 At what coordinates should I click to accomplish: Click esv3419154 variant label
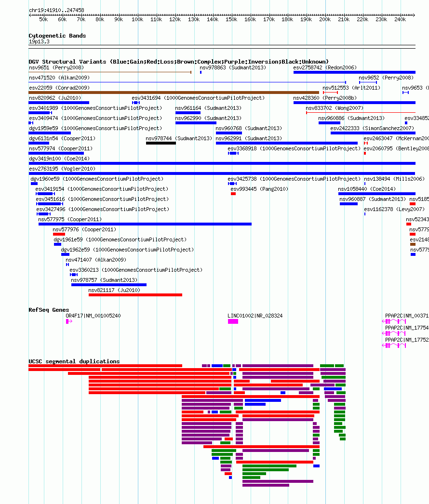pyautogui.click(x=102, y=189)
